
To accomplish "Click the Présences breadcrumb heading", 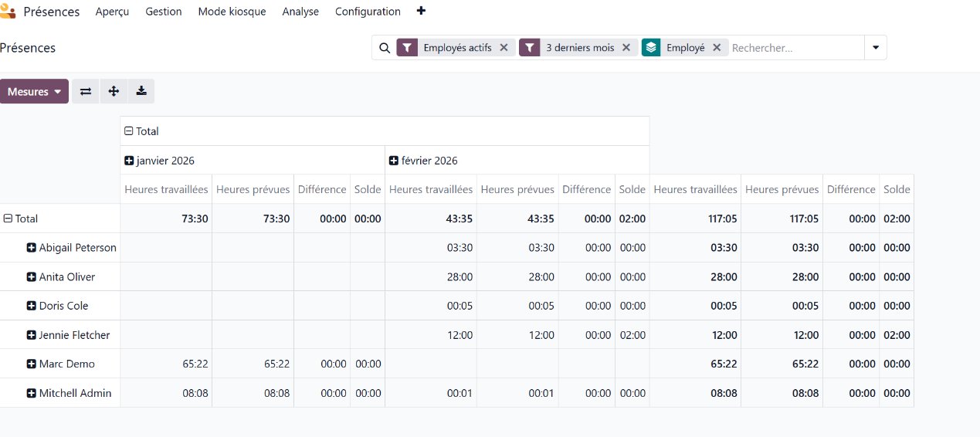I will pyautogui.click(x=28, y=48).
